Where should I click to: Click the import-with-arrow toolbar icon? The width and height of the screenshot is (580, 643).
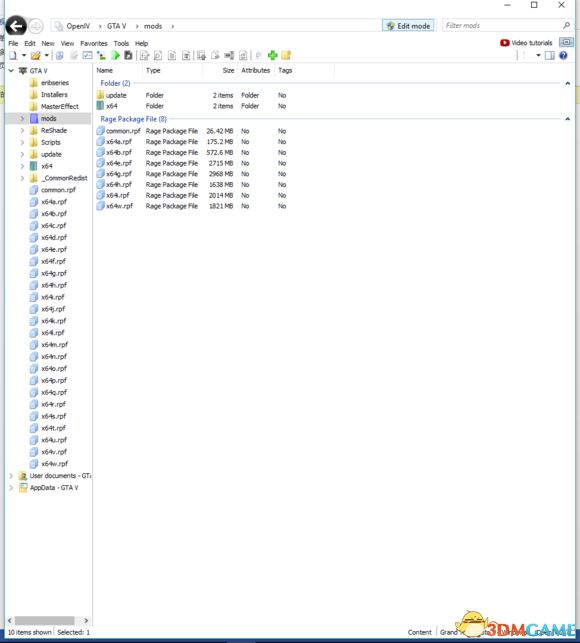tap(201, 55)
